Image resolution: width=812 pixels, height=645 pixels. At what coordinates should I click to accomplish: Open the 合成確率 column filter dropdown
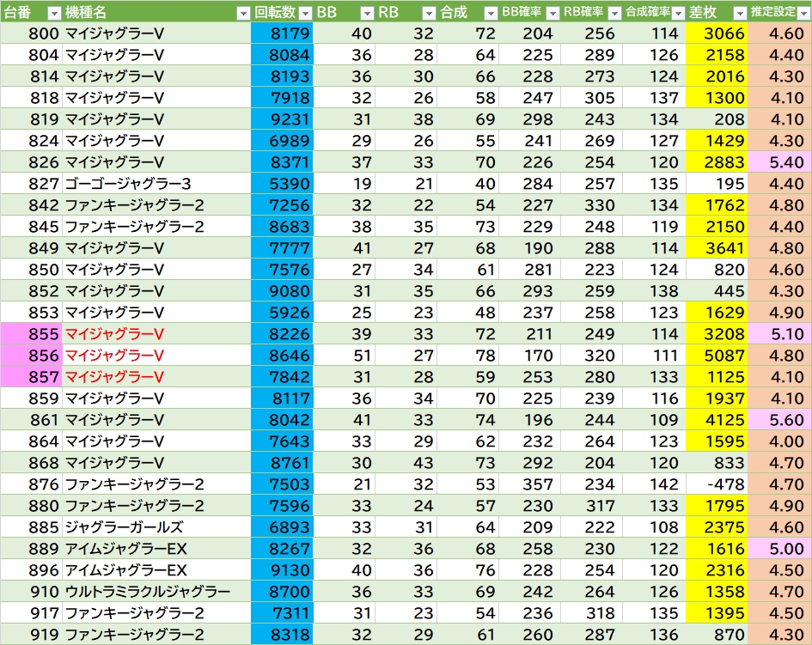(678, 13)
